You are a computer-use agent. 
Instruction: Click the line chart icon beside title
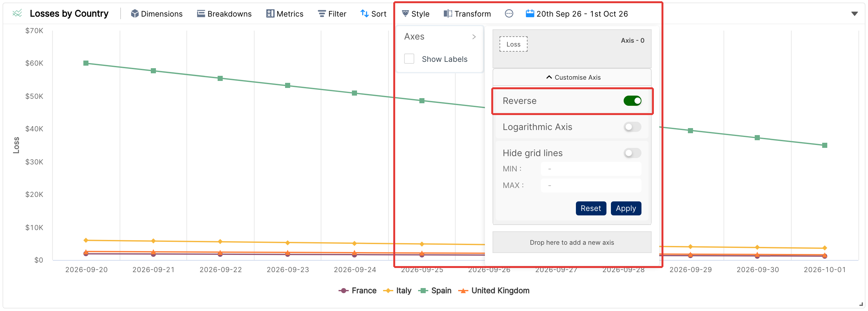tap(17, 13)
